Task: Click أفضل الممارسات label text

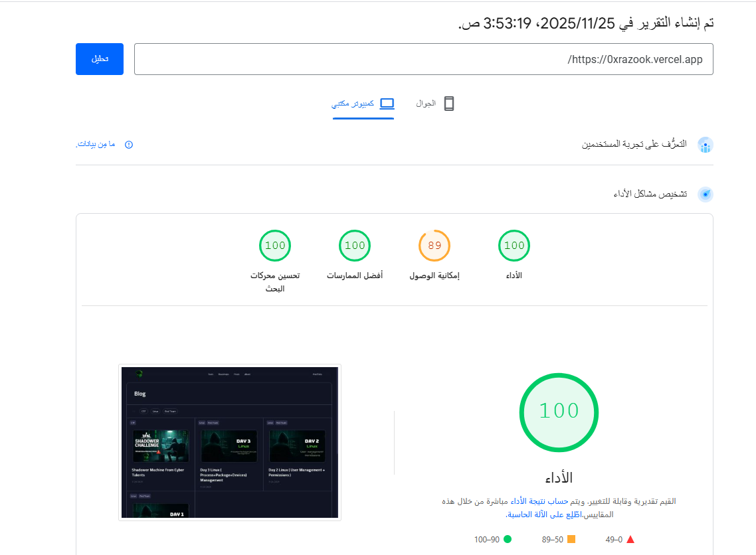Action: 355,276
